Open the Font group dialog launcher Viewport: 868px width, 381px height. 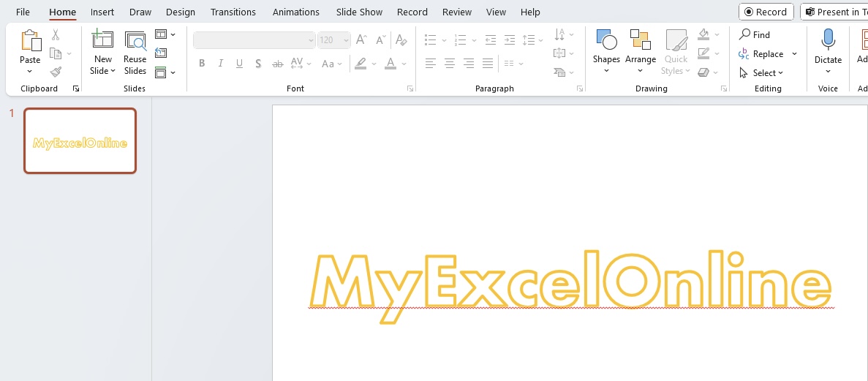410,88
